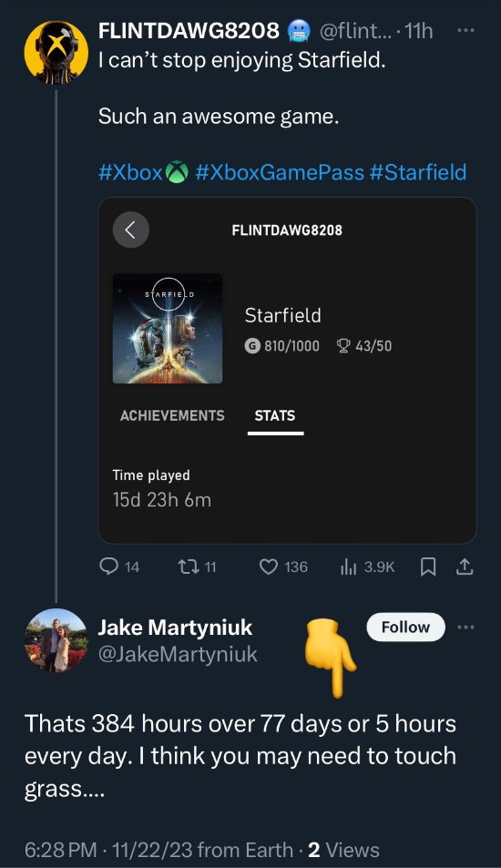501x868 pixels.
Task: Switch to the ACHIEVEMENTS tab
Action: [x=172, y=415]
